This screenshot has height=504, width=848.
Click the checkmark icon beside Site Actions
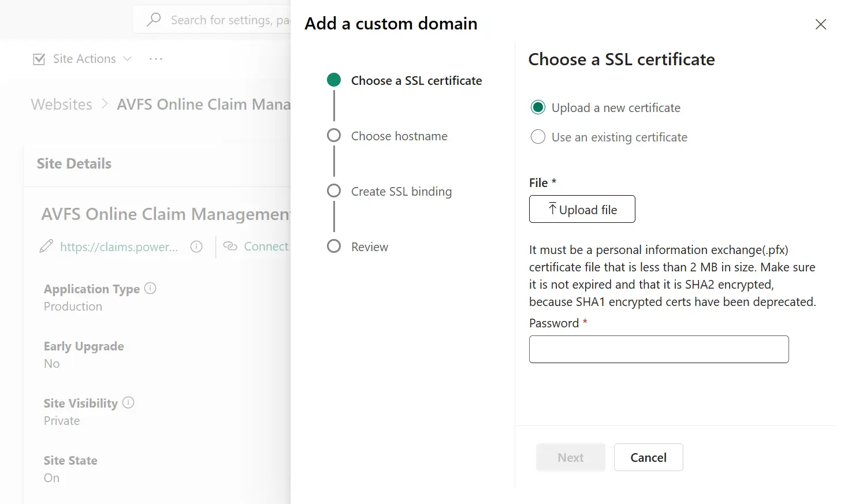point(39,58)
